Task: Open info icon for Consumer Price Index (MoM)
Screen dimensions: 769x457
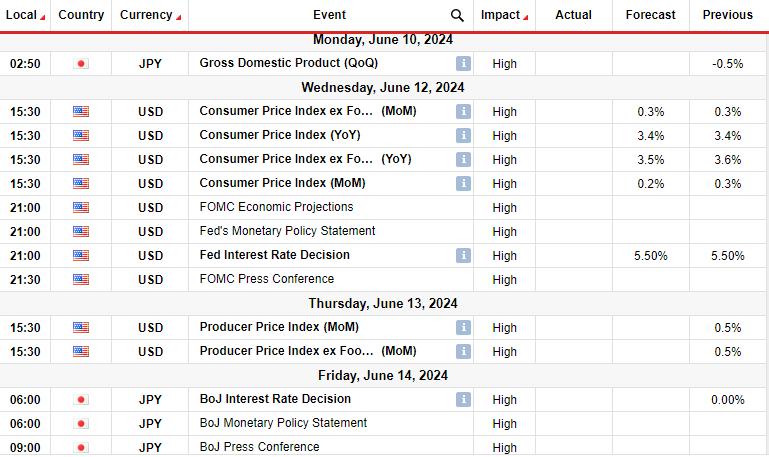Action: click(x=463, y=183)
